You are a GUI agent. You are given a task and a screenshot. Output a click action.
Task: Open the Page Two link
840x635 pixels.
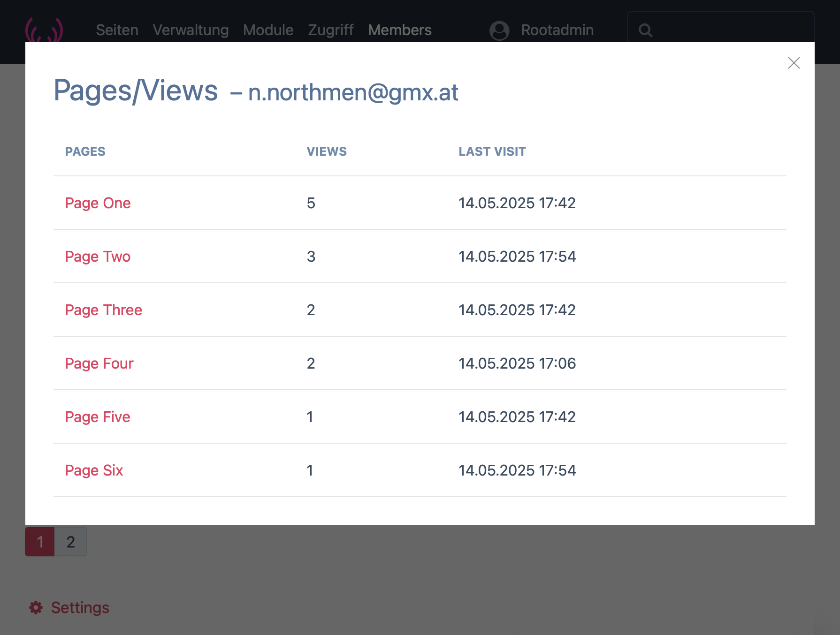point(98,257)
